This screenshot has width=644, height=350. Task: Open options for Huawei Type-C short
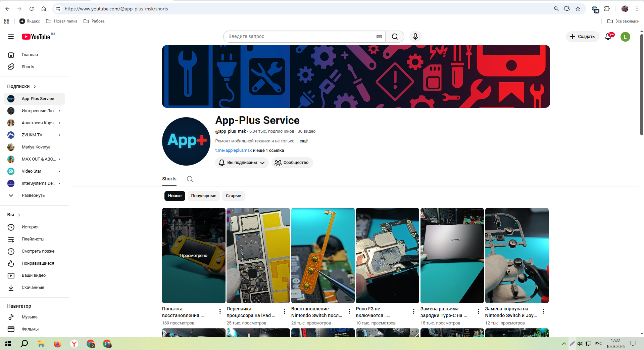(478, 312)
